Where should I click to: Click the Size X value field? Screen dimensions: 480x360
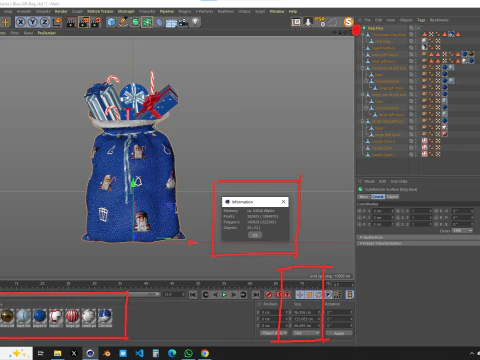306,312
